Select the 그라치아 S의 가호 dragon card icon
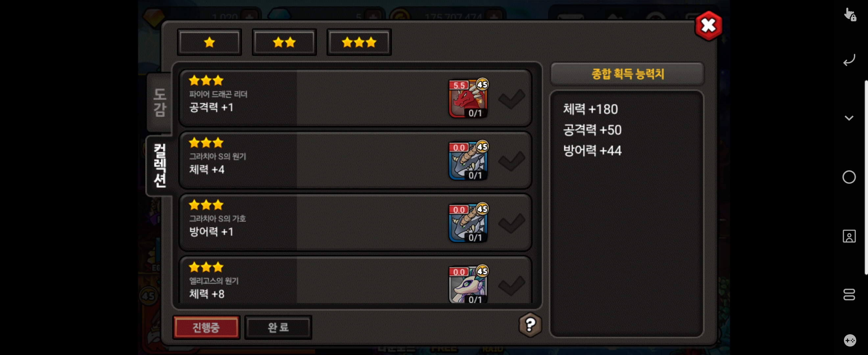 pyautogui.click(x=468, y=223)
